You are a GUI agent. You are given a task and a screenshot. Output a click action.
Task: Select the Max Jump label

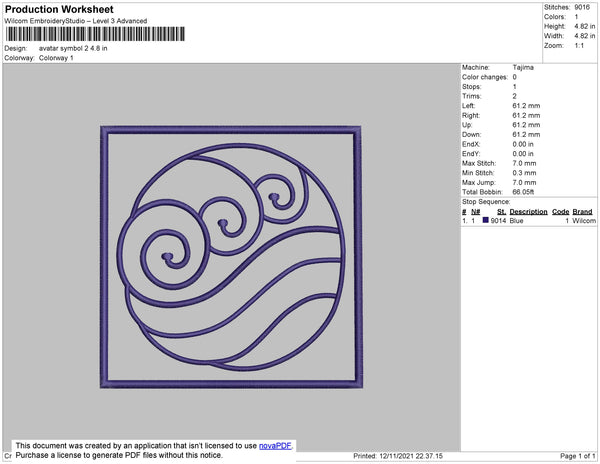tap(478, 182)
